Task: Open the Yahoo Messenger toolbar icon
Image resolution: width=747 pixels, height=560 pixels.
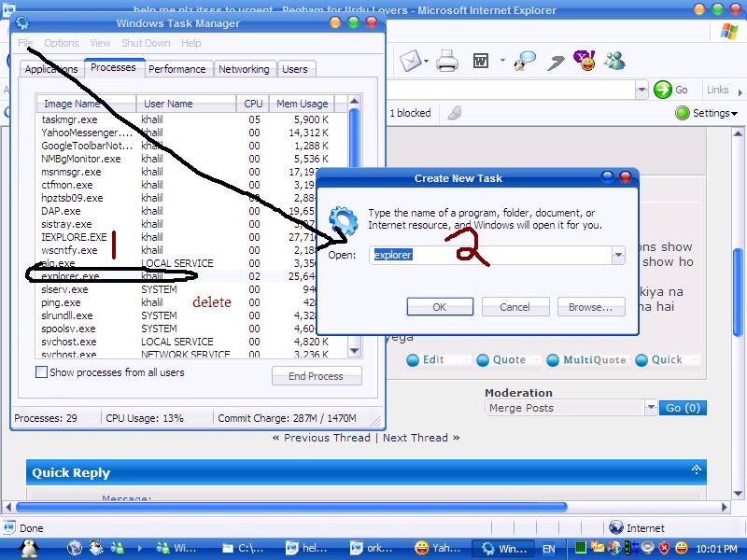Action: coord(583,62)
